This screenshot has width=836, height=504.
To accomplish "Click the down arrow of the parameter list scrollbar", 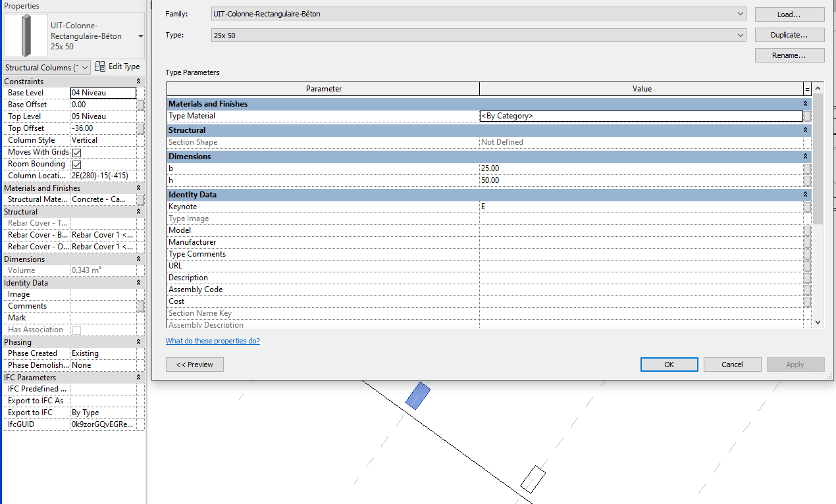I will coord(819,322).
